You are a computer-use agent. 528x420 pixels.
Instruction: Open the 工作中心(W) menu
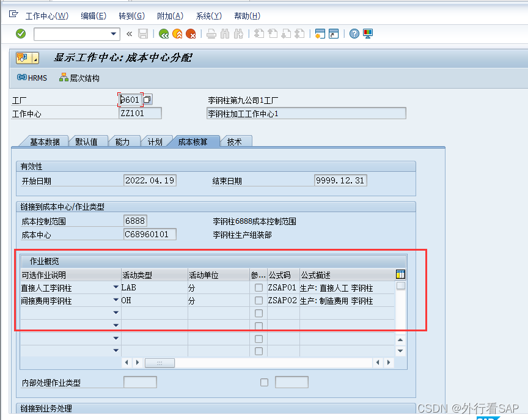pos(47,16)
